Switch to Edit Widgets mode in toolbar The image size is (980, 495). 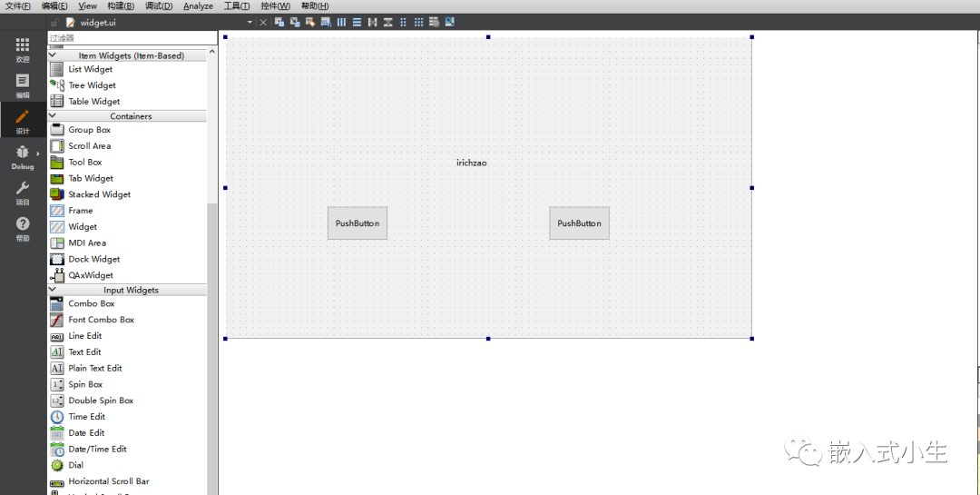click(x=279, y=22)
